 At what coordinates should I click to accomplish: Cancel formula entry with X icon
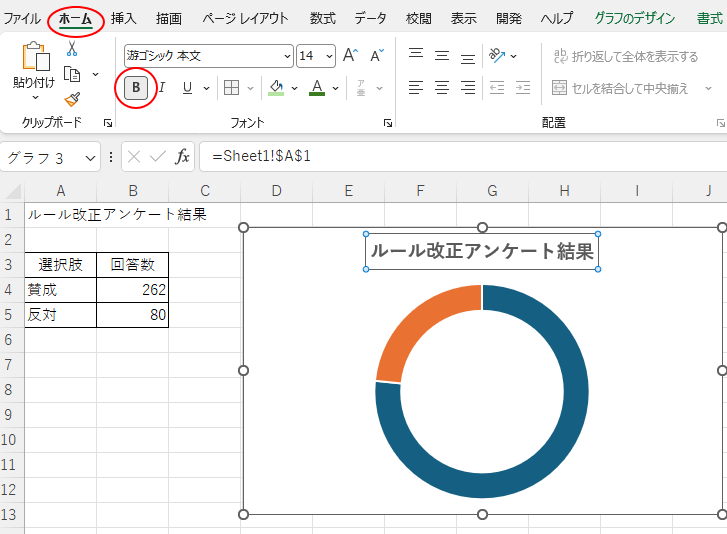coord(134,157)
